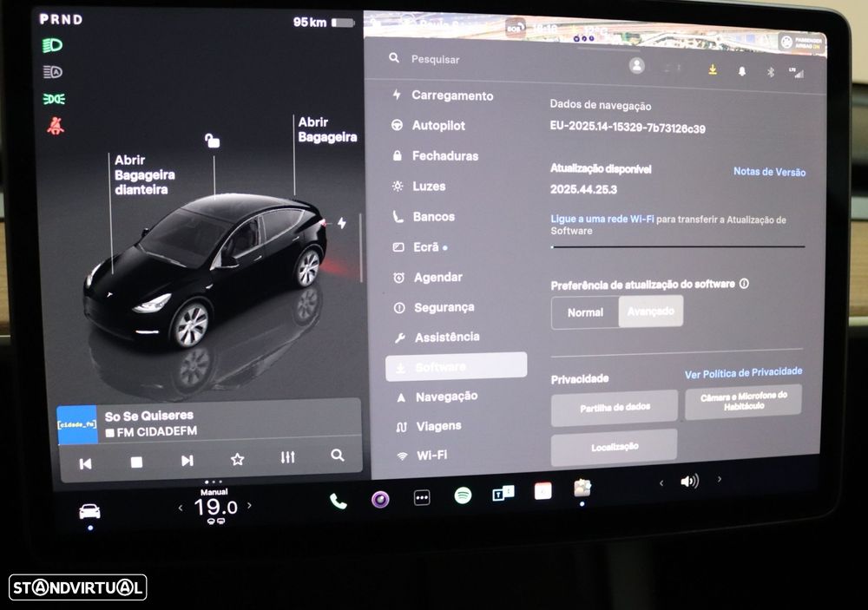Tap the speaker volume icon
This screenshot has height=610, width=868.
coord(689,481)
